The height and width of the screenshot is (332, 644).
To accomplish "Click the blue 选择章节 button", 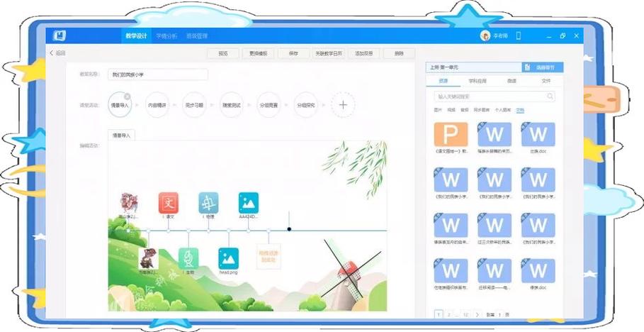I will click(543, 67).
